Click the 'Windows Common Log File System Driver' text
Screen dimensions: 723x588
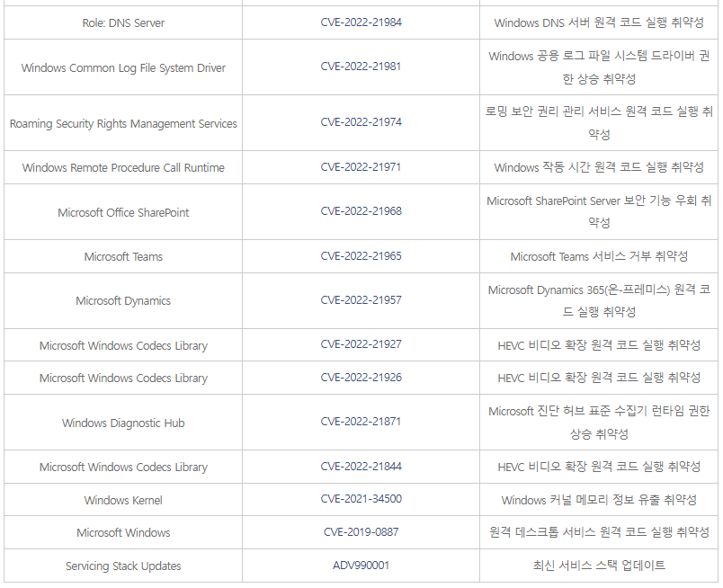click(123, 67)
